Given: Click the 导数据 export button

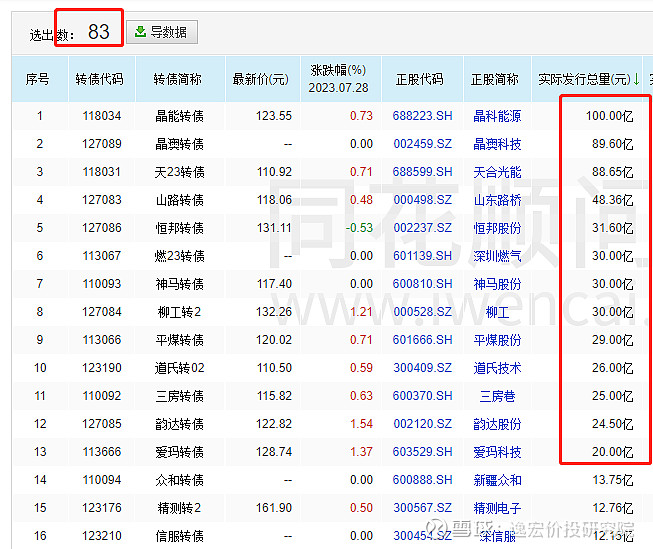Looking at the screenshot, I should point(162,32).
